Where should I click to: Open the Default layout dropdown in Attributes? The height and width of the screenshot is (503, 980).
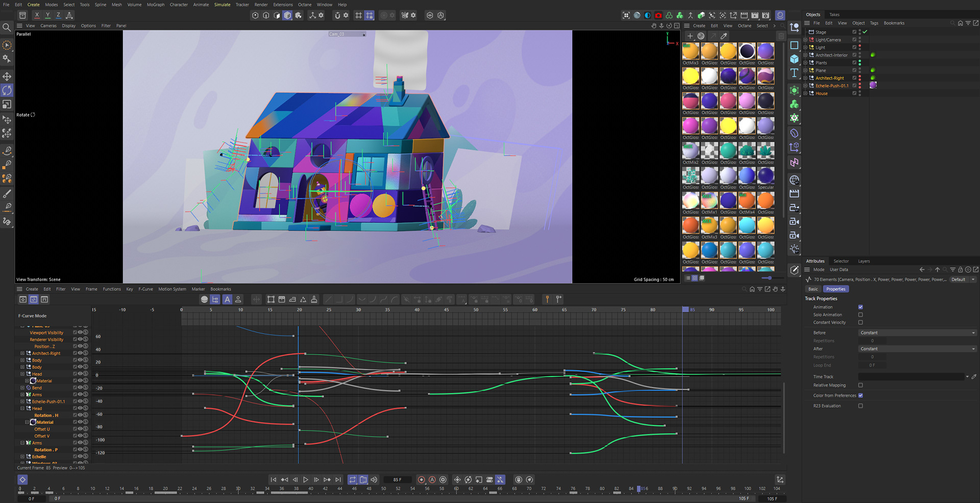963,280
